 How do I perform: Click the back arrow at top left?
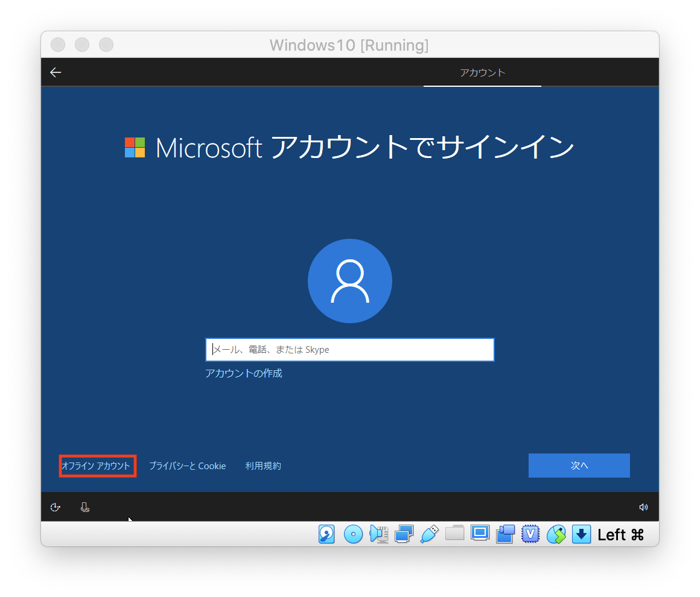pyautogui.click(x=55, y=72)
